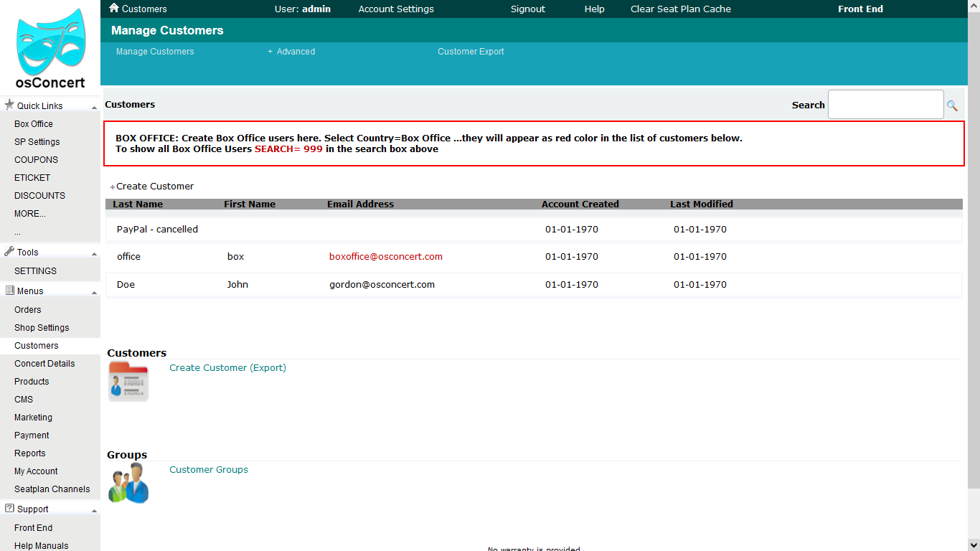Click Clear Seat Plan Cache

click(680, 9)
